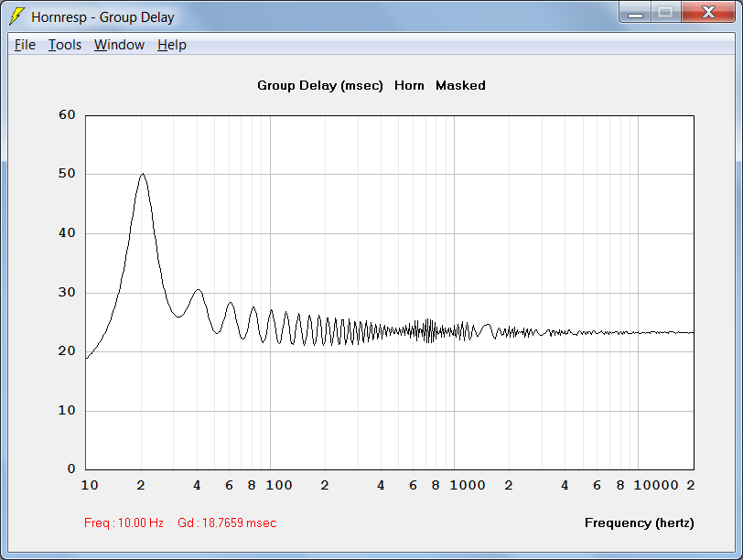Click the 0 label on delay axis
743x560 pixels.
coord(71,468)
